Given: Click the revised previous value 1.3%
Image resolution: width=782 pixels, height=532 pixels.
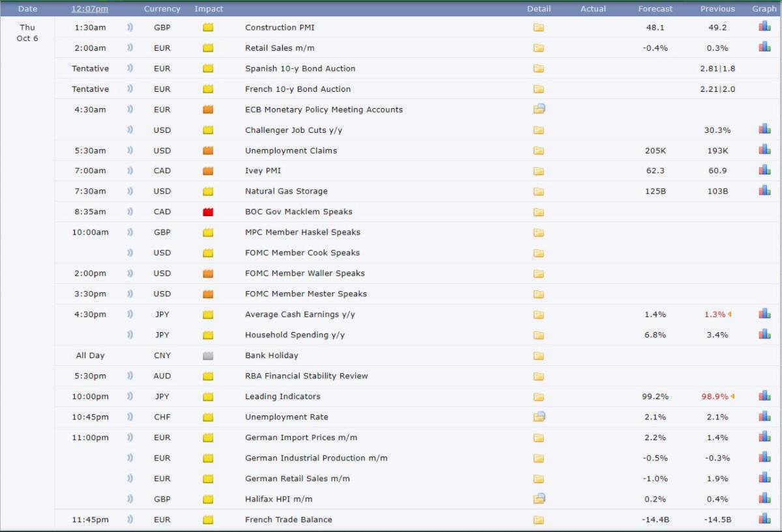Looking at the screenshot, I should 714,315.
